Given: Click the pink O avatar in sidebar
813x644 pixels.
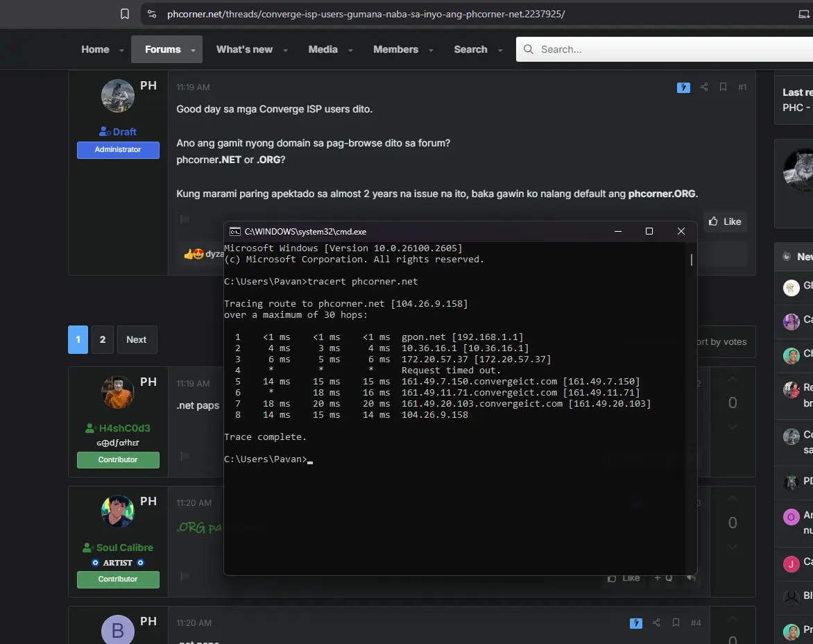Looking at the screenshot, I should coord(791,517).
